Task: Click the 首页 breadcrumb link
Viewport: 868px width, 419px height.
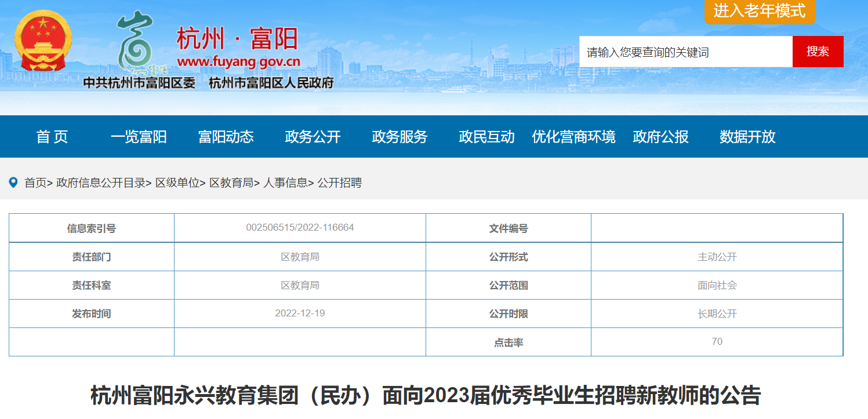Action: point(35,183)
